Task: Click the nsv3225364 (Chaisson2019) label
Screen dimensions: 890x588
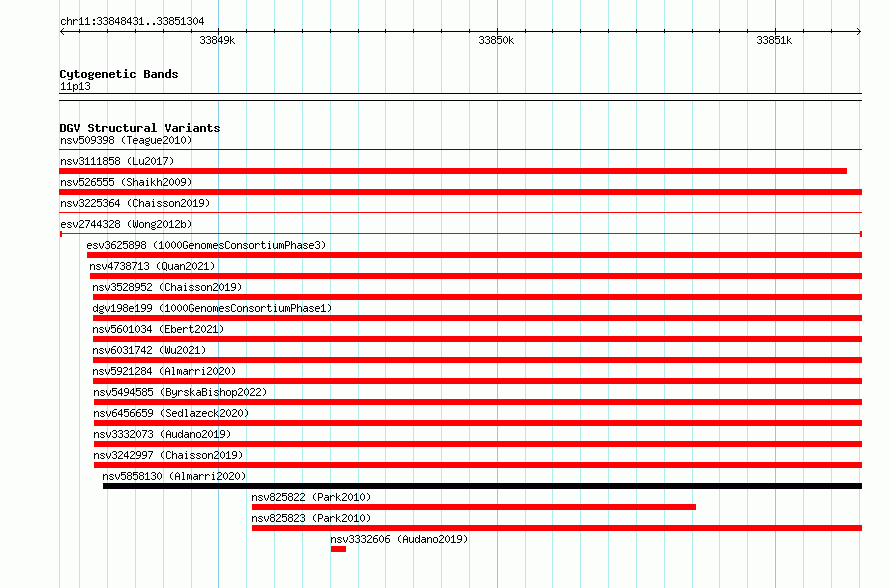Action: click(135, 203)
